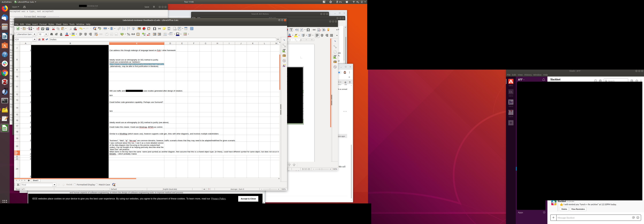
Task: Click the Accept & Close cookie button
Action: (248, 199)
